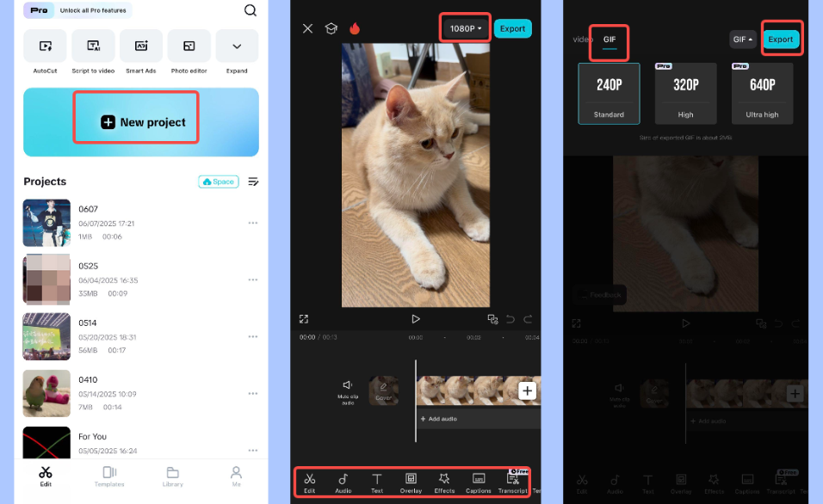823x504 pixels.
Task: Open the Text tool
Action: click(376, 482)
